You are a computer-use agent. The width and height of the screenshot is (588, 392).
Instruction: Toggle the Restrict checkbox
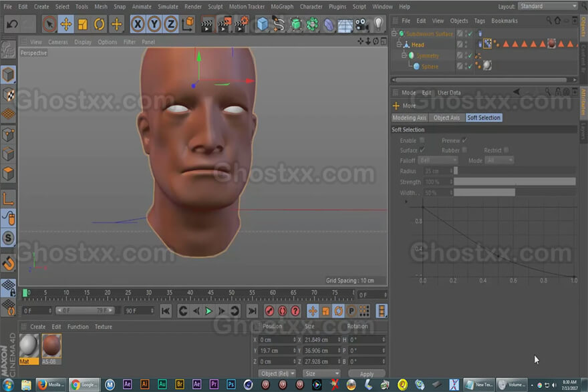pyautogui.click(x=506, y=150)
